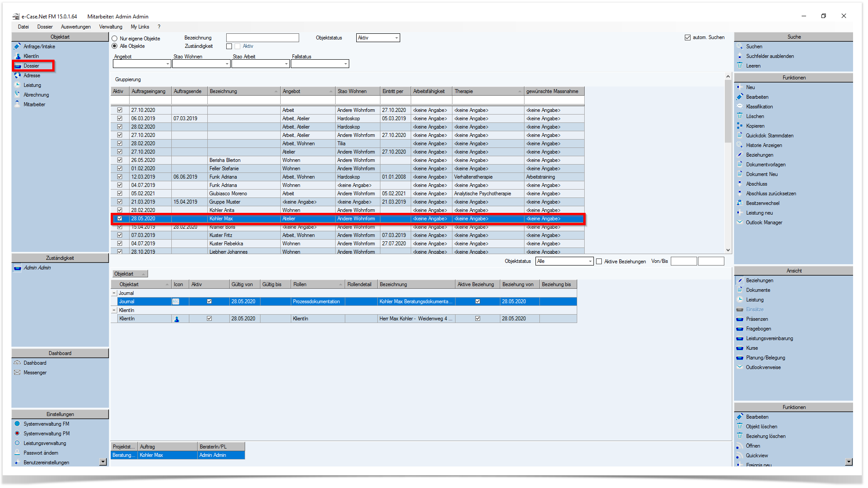Enable the Aktive Beziehungen checkbox

coord(599,262)
